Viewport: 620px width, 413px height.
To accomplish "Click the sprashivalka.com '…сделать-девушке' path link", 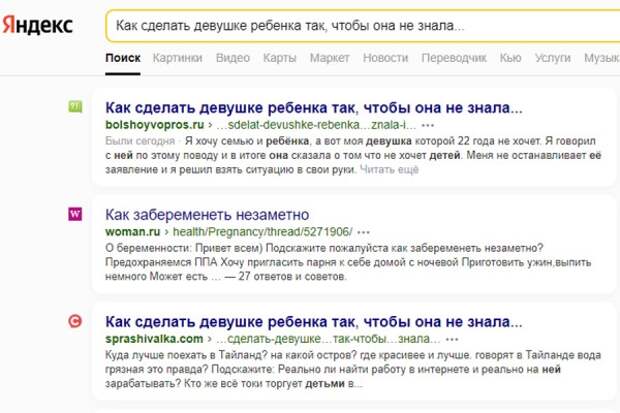I will pyautogui.click(x=328, y=339).
